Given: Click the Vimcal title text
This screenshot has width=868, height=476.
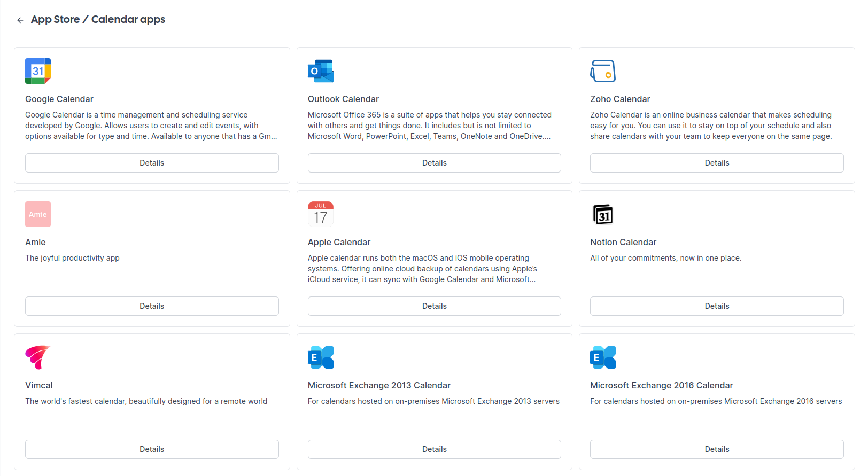Looking at the screenshot, I should tap(39, 385).
